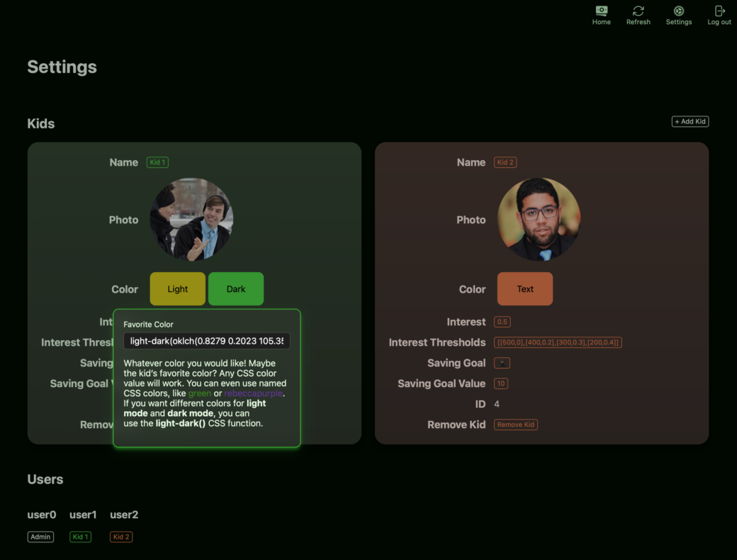
Task: Click the Settings page heading
Action: click(62, 67)
